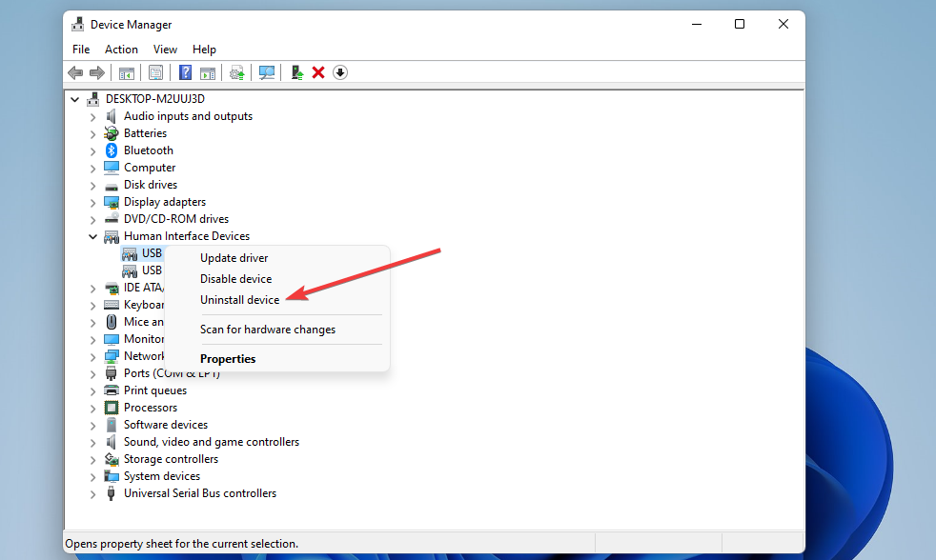
Task: Uninstall device via the red X toolbar icon
Action: click(x=317, y=72)
